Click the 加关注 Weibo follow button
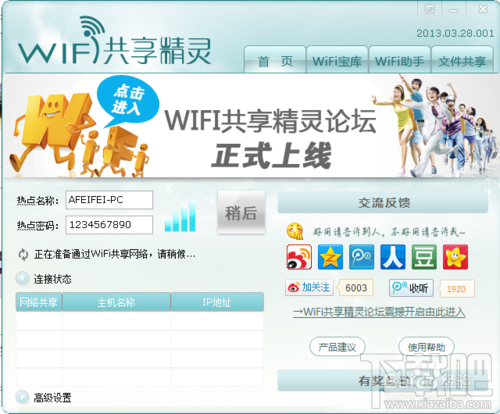The width and height of the screenshot is (500, 414). pos(309,287)
